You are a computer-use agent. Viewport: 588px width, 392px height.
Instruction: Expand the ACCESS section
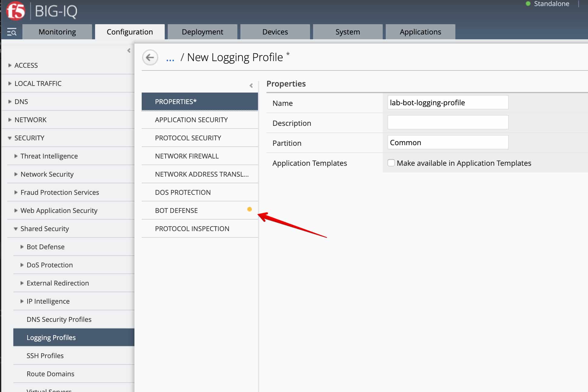(10, 65)
